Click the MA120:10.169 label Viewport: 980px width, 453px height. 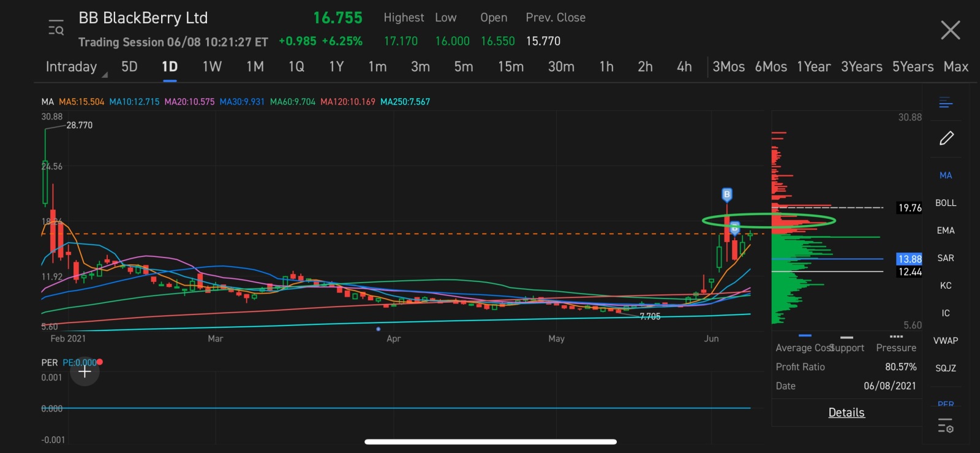click(348, 102)
